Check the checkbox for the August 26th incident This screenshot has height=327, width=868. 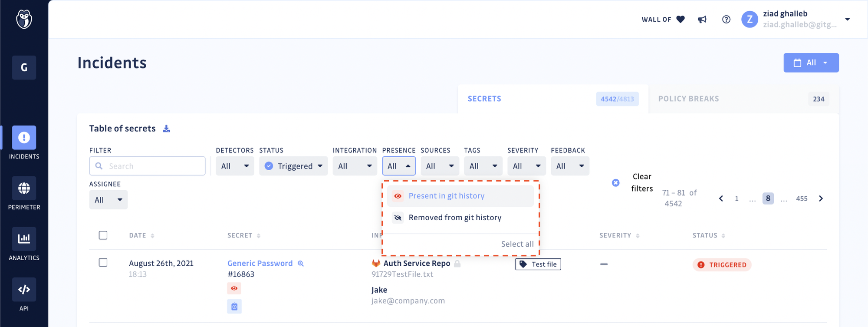(103, 262)
